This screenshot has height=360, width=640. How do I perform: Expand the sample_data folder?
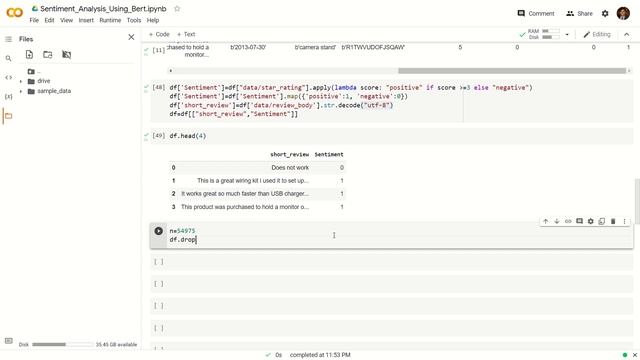pyautogui.click(x=21, y=91)
